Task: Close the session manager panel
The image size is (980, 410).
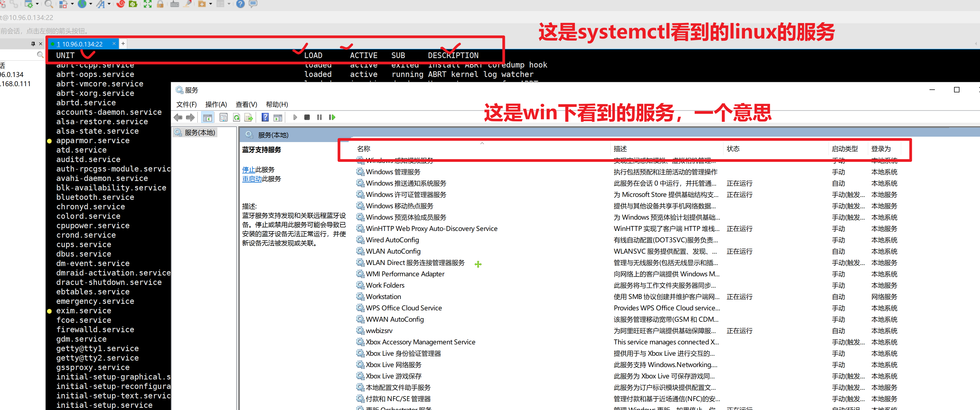Action: 41,44
